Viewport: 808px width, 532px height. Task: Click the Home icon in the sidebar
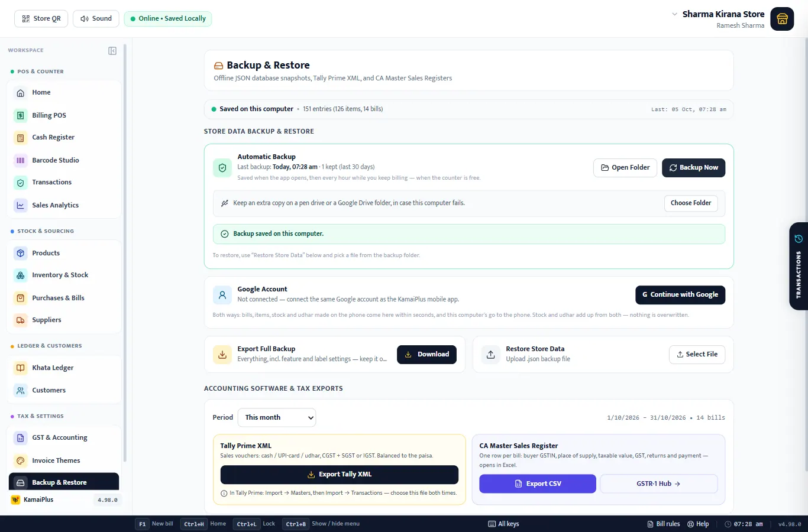coord(21,93)
